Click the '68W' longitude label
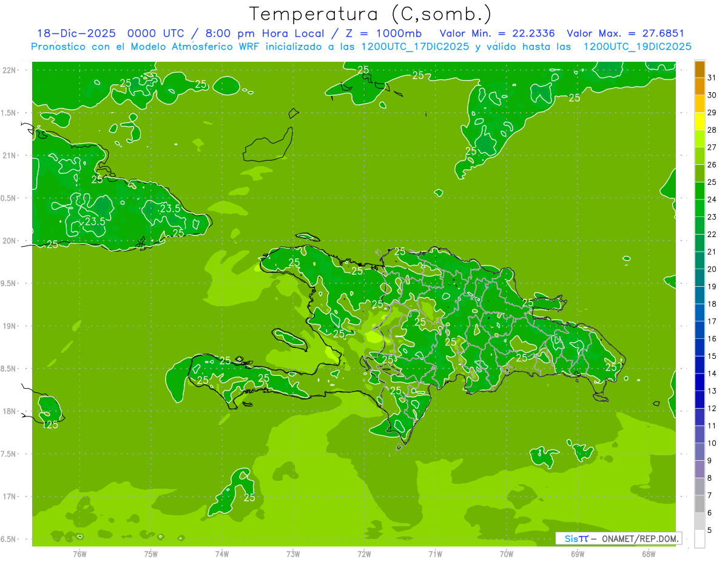 (649, 554)
